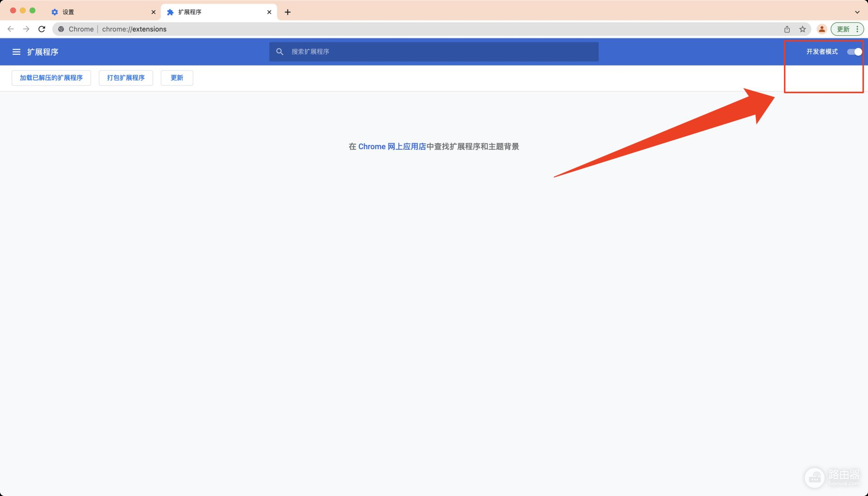The image size is (868, 496).
Task: Click the red close window button
Action: (x=13, y=10)
